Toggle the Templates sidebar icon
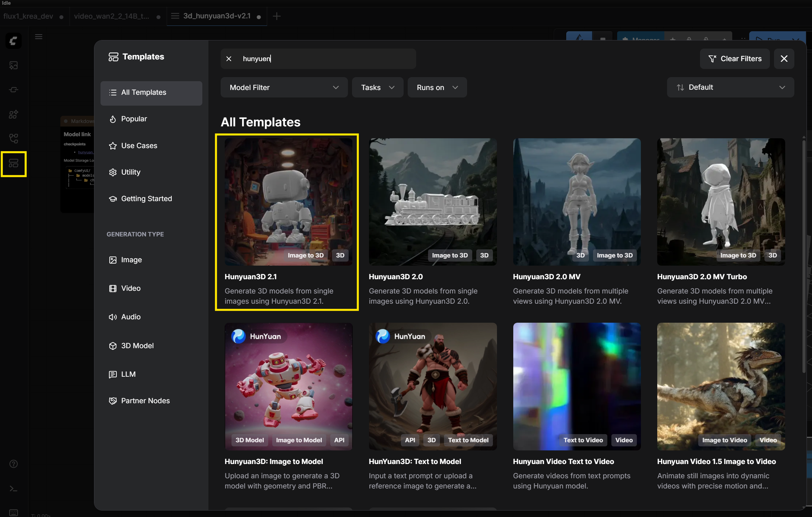Screen dimensions: 812x517 (x=14, y=164)
